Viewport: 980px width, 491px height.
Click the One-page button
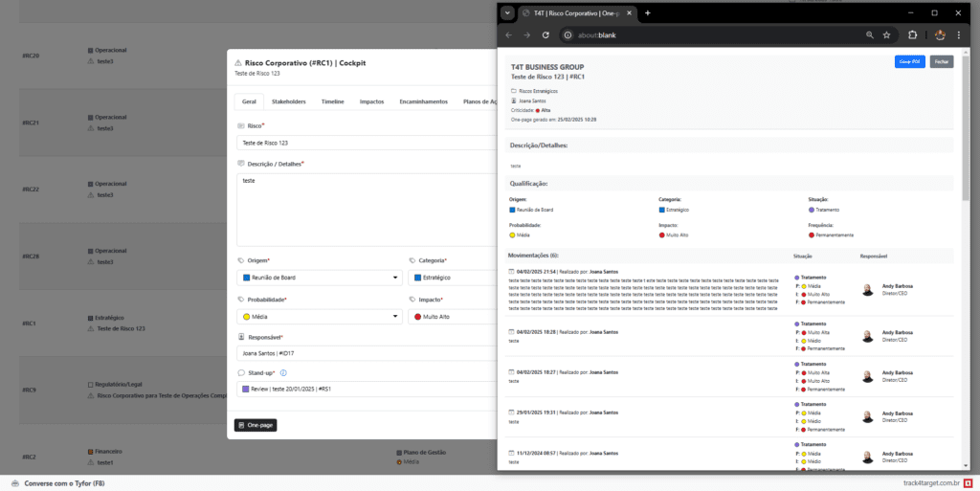point(256,424)
